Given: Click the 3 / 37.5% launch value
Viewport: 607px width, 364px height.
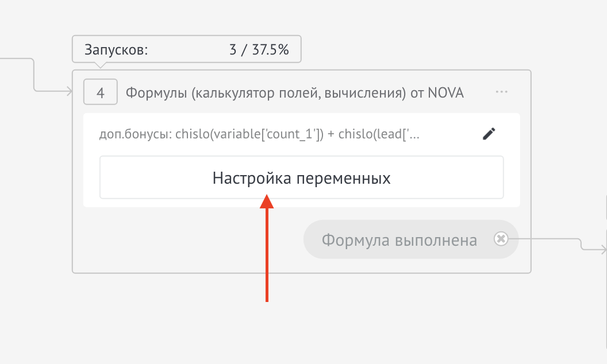Looking at the screenshot, I should [x=259, y=49].
